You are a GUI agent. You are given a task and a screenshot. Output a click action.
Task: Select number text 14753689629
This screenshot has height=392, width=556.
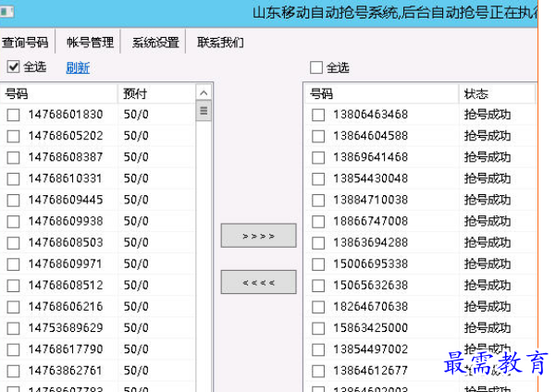(x=66, y=328)
